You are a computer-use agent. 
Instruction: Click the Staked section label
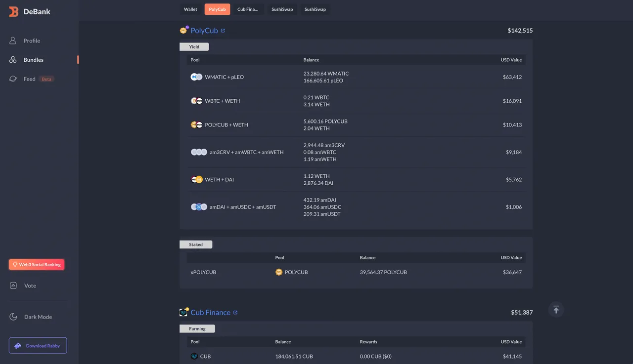click(196, 244)
